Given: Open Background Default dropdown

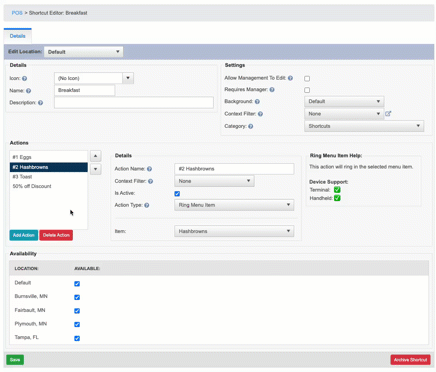Looking at the screenshot, I should pos(344,101).
